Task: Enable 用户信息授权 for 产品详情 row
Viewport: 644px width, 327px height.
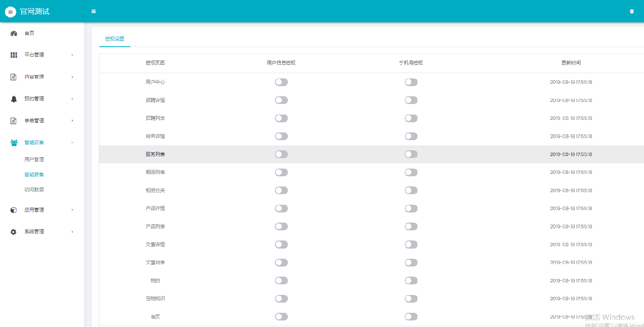Action: coord(281,208)
